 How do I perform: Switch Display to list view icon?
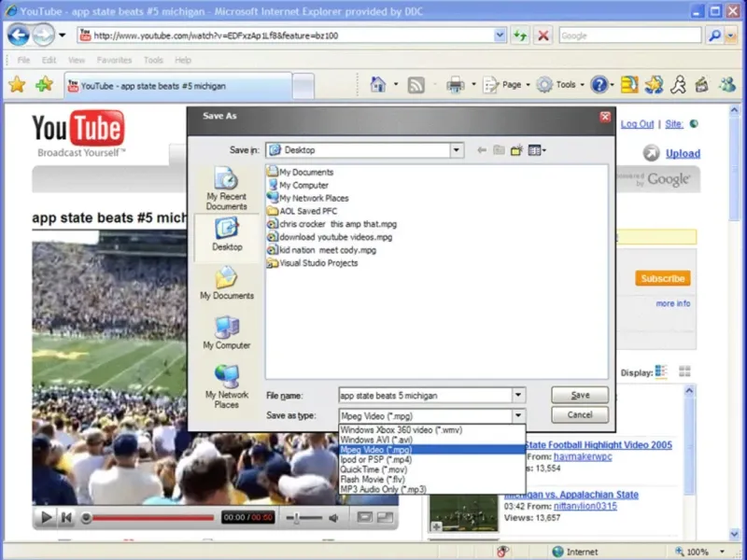click(x=661, y=371)
